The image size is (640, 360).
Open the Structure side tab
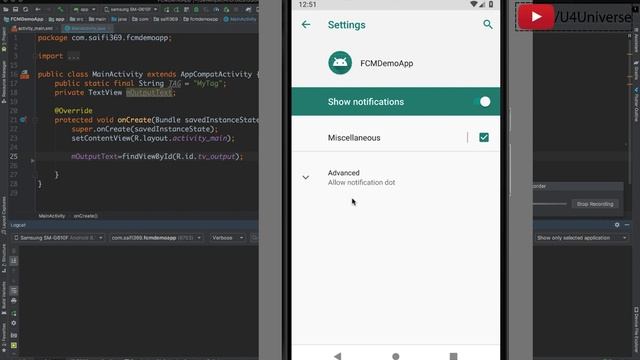click(x=4, y=258)
